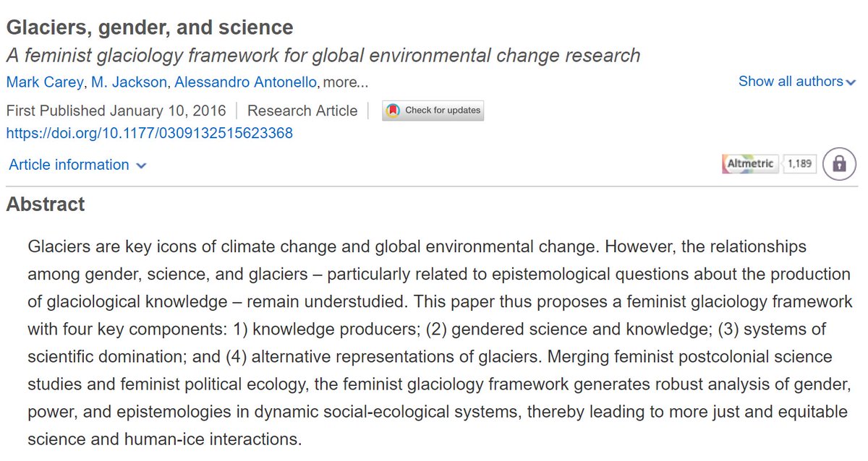Click the Altmetric score 1,189
The height and width of the screenshot is (461, 868).
(x=799, y=164)
